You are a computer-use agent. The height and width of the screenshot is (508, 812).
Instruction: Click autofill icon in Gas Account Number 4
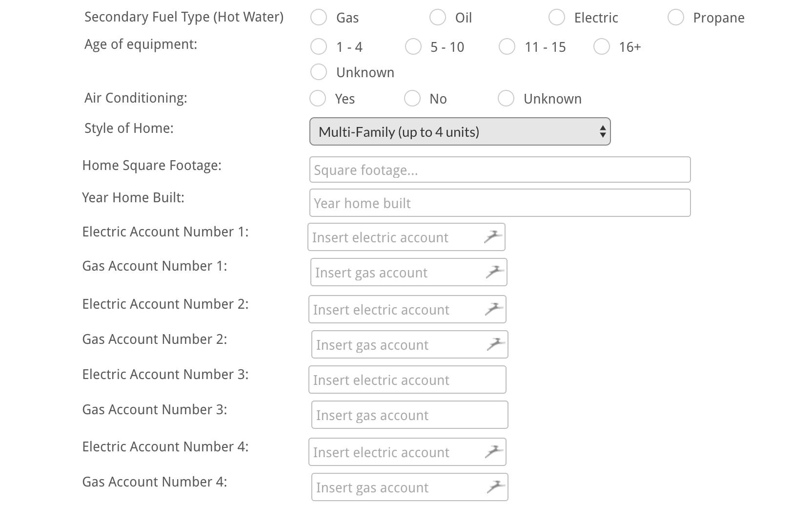[x=496, y=487]
